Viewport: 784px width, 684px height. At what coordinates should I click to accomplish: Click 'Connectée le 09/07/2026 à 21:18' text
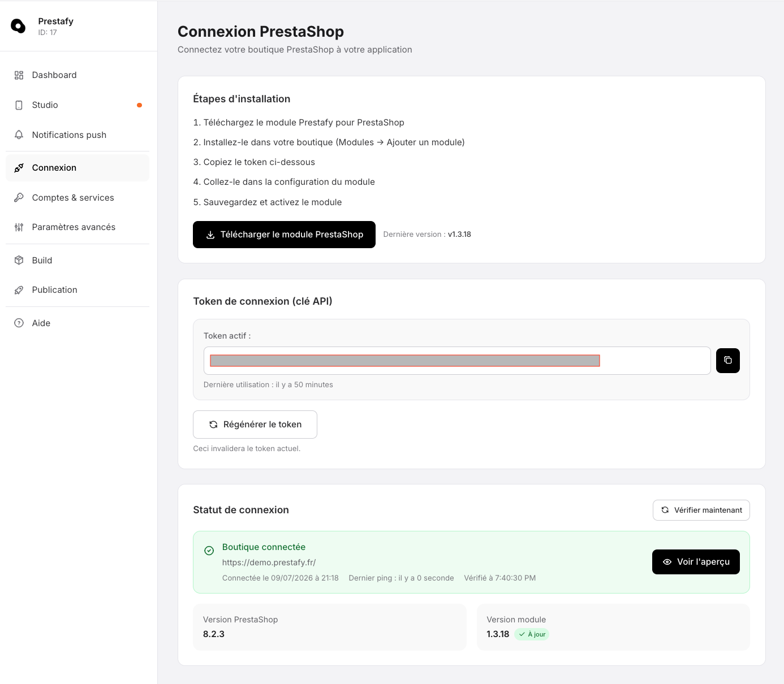point(281,578)
